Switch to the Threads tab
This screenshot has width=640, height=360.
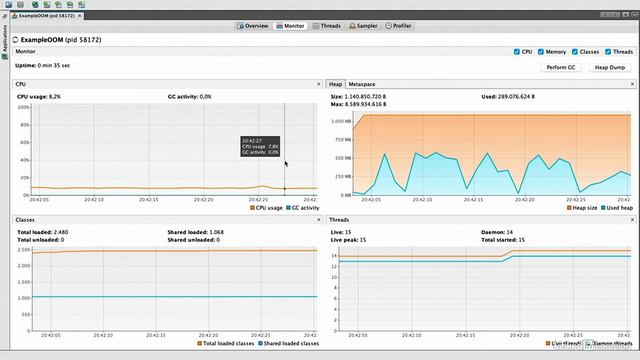327,26
